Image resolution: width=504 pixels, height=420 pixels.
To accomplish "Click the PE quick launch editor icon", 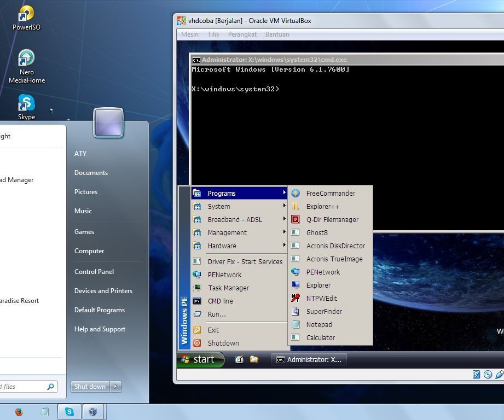I will (239, 359).
